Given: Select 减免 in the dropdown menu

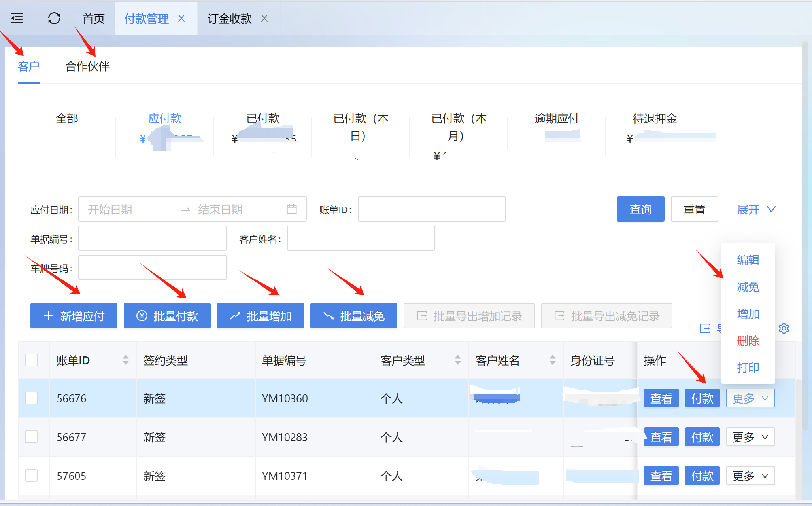Looking at the screenshot, I should tap(748, 287).
